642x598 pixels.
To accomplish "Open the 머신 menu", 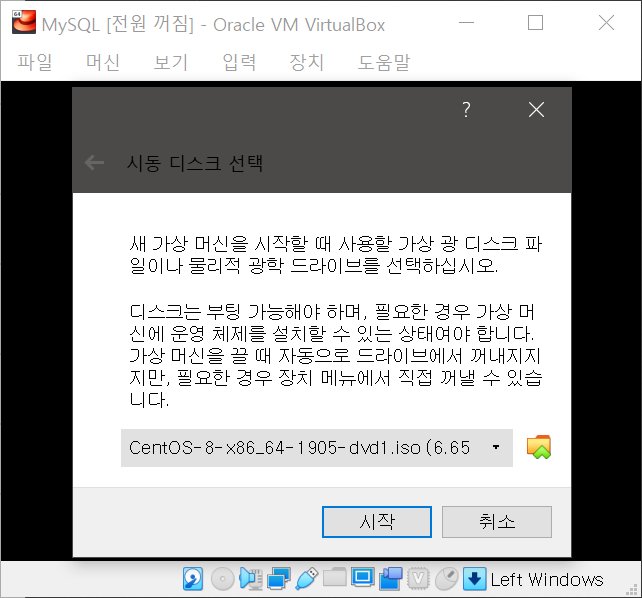I will pos(103,63).
